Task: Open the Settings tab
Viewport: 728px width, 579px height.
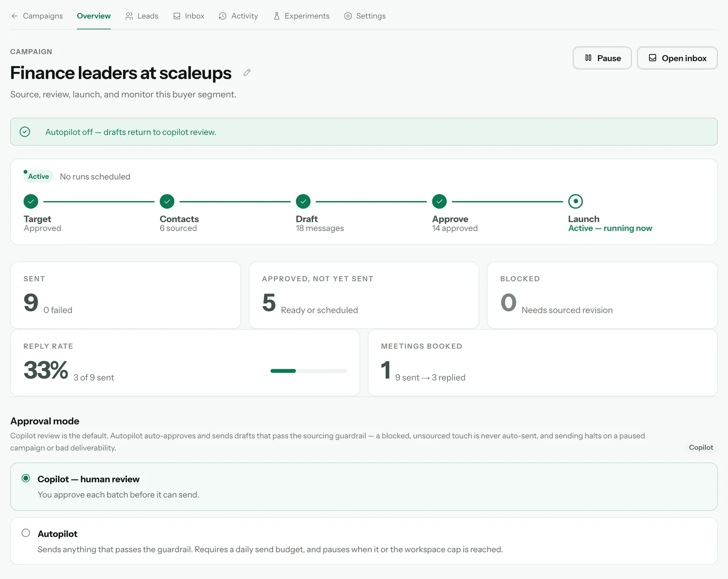Action: click(365, 16)
